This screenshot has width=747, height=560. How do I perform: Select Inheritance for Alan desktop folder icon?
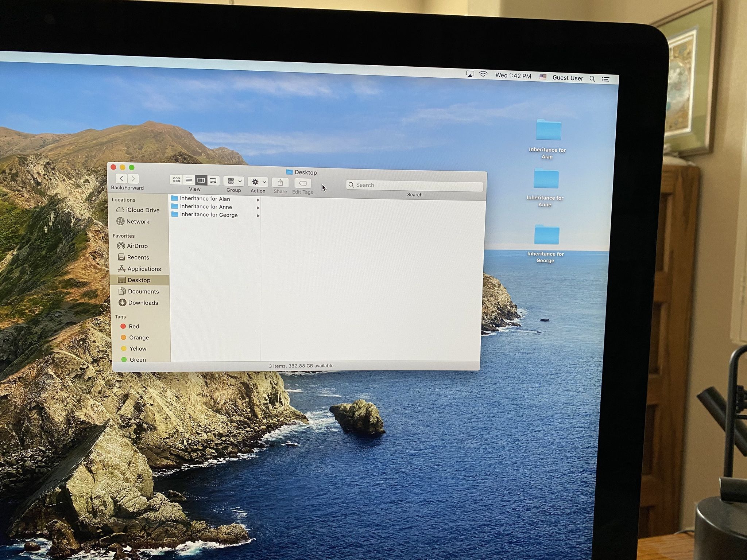[548, 130]
